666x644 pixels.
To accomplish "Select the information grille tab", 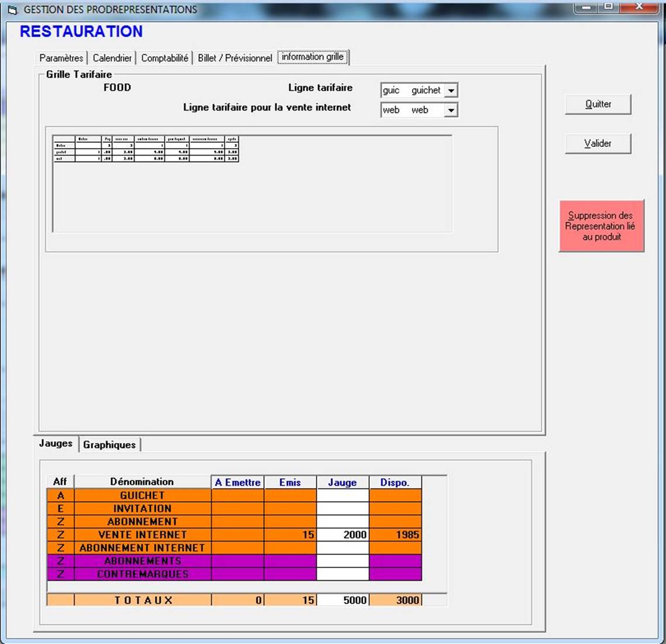I will click(x=313, y=57).
